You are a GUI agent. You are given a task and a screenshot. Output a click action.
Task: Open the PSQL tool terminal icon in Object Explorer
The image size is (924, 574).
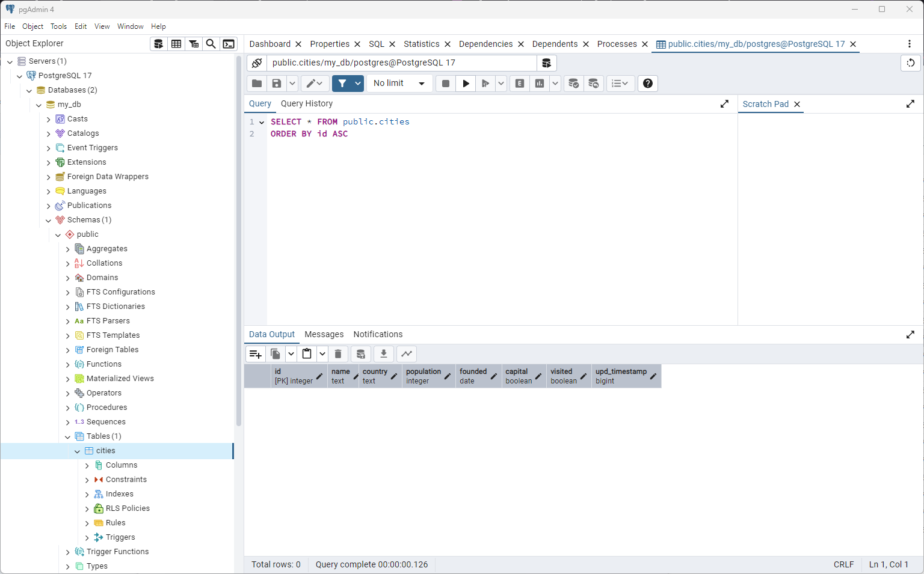pyautogui.click(x=229, y=44)
